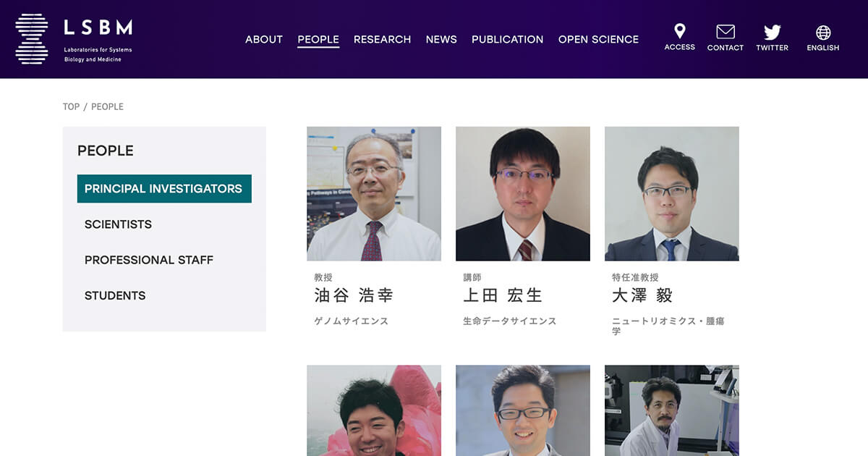Click the ゲノムサイエンス field label
Viewport: 868px width, 456px height.
(352, 321)
